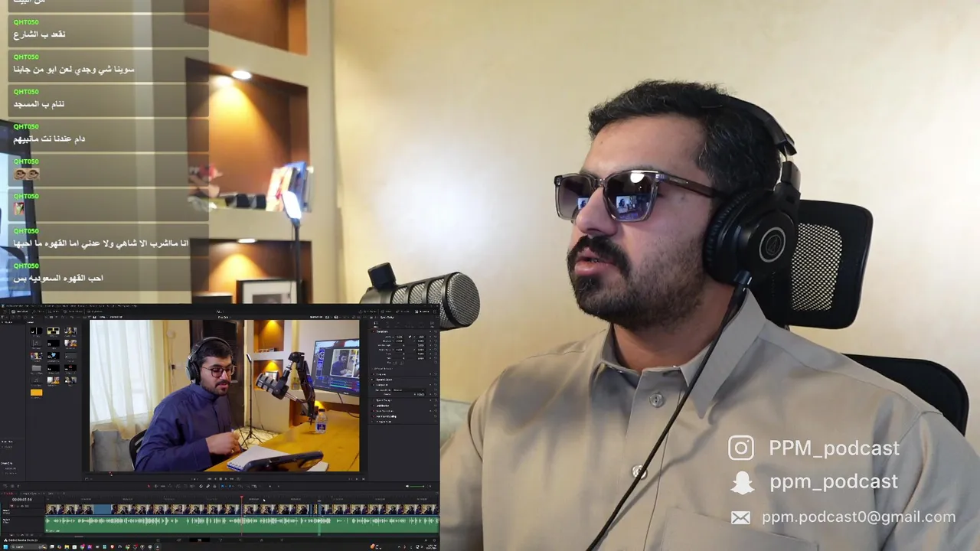This screenshot has height=551, width=980.
Task: Stop playback in the viewer
Action: [220, 479]
